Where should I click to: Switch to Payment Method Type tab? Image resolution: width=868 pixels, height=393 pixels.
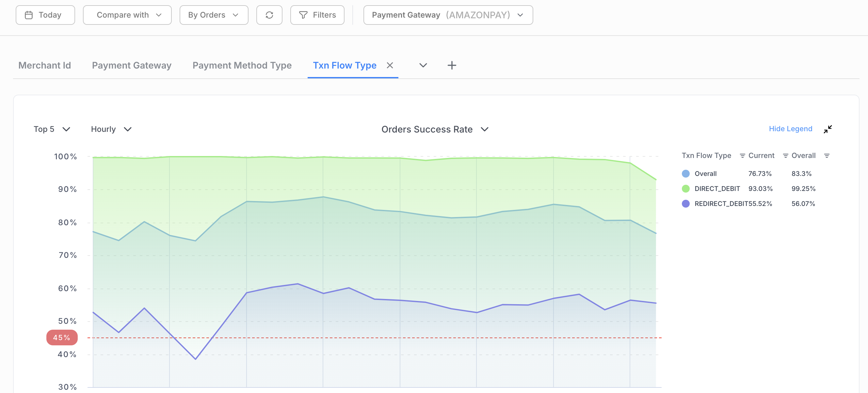coord(242,65)
